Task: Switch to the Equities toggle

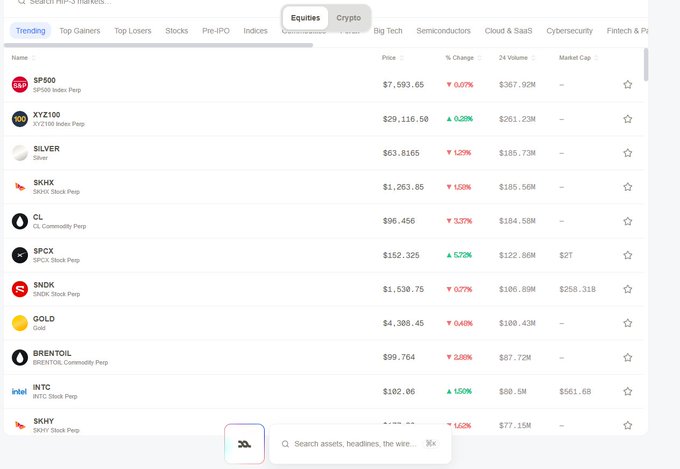Action: click(305, 18)
